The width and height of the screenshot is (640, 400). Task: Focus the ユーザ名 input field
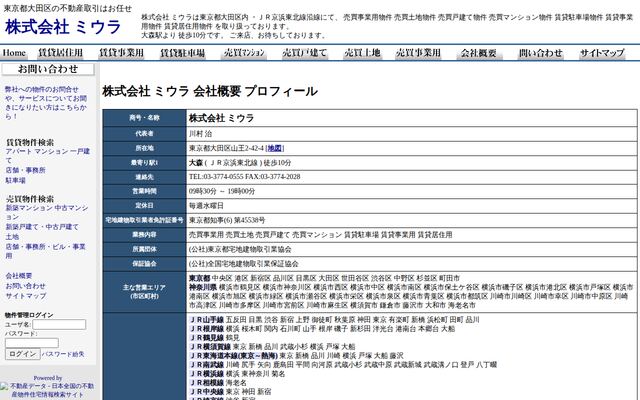point(59,324)
